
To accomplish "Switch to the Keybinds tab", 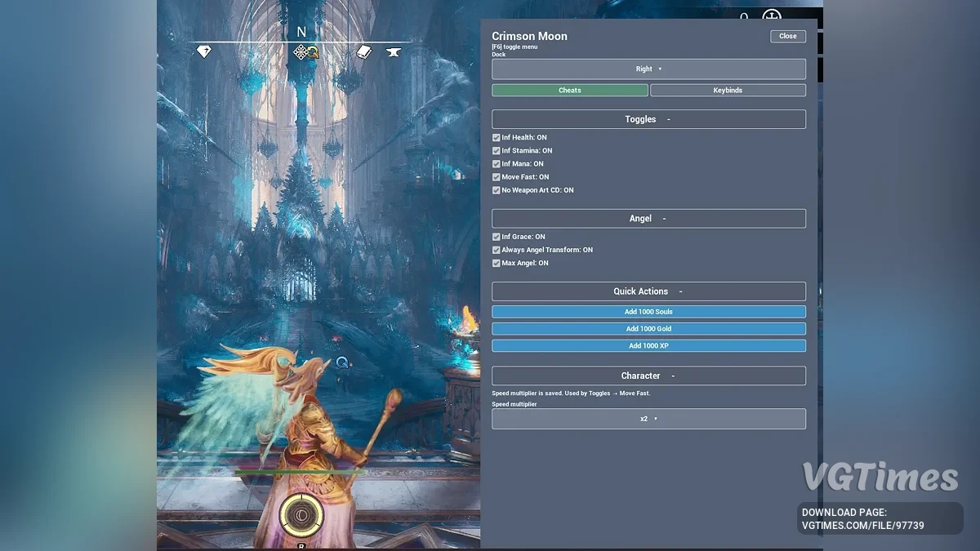I will [728, 91].
